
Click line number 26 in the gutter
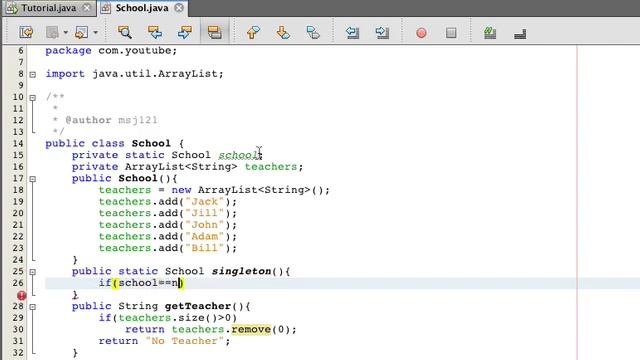[x=18, y=283]
